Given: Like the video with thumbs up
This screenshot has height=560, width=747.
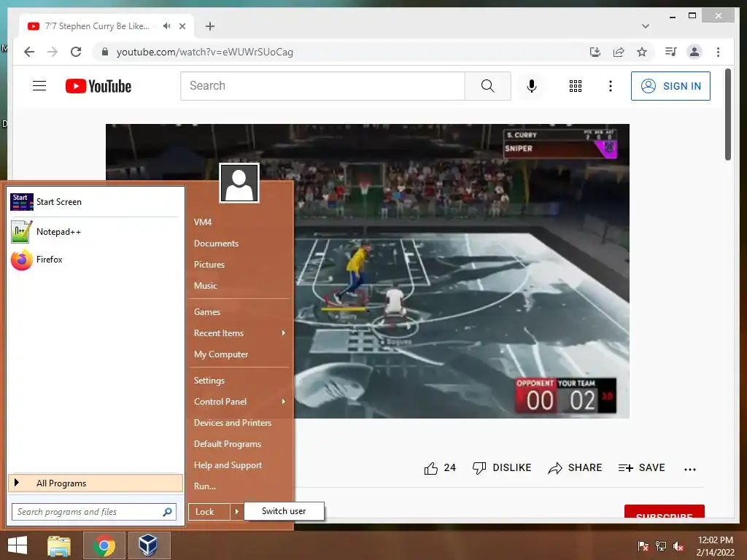Looking at the screenshot, I should [430, 468].
